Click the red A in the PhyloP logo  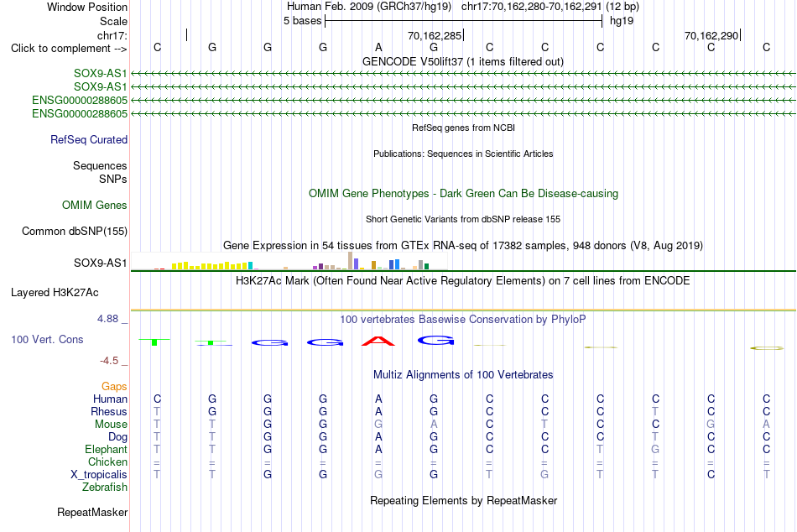[x=378, y=342]
